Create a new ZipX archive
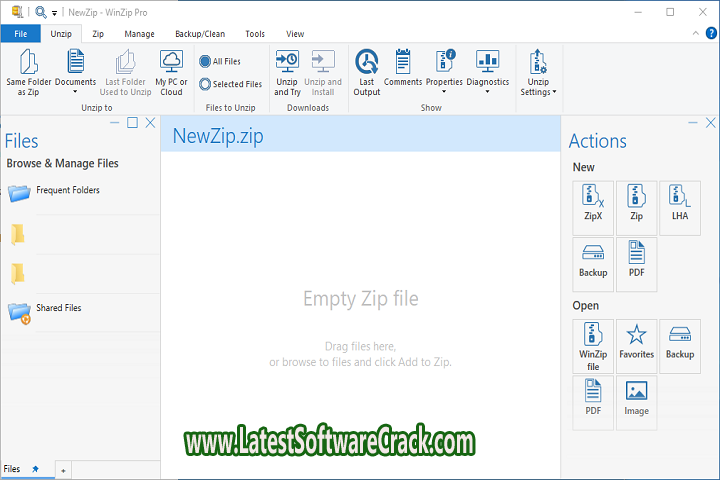 593,202
